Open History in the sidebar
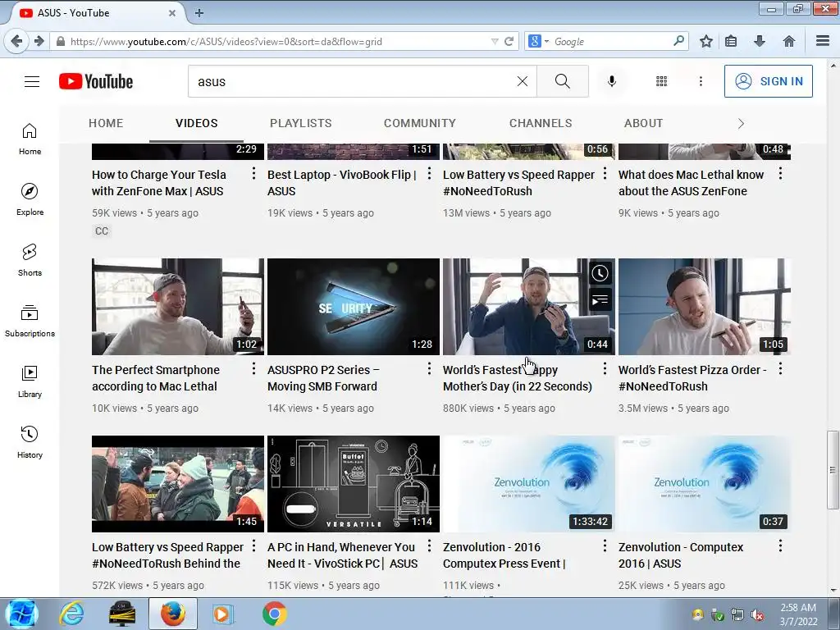This screenshot has width=840, height=630. pyautogui.click(x=30, y=442)
